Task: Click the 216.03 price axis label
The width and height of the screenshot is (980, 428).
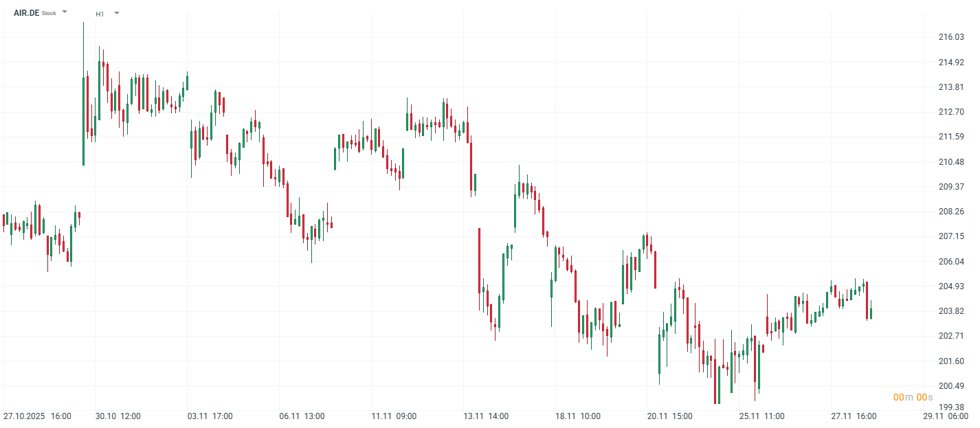Action: (x=951, y=37)
